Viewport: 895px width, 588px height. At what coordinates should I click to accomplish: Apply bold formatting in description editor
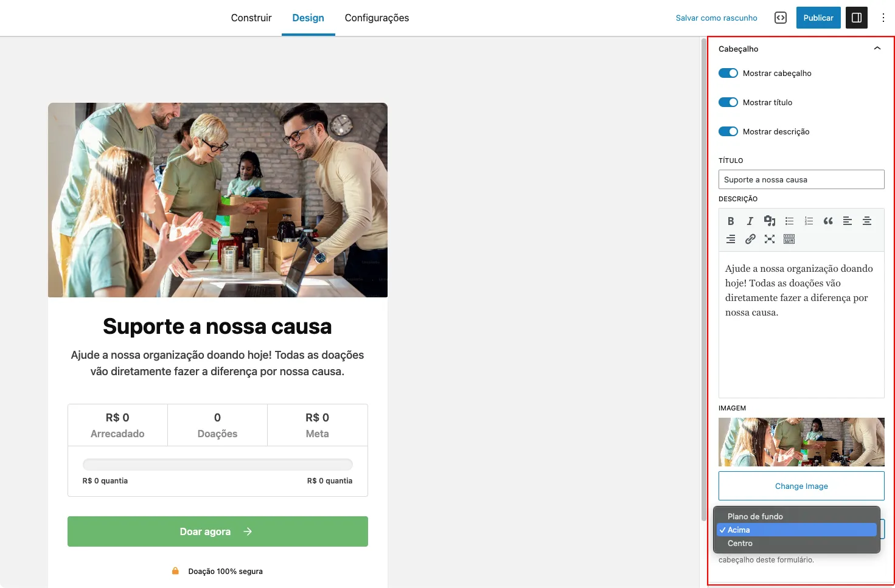[x=731, y=221]
